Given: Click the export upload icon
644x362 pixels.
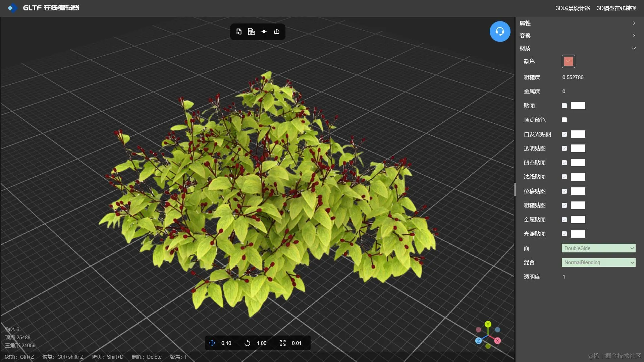Looking at the screenshot, I should click(277, 32).
